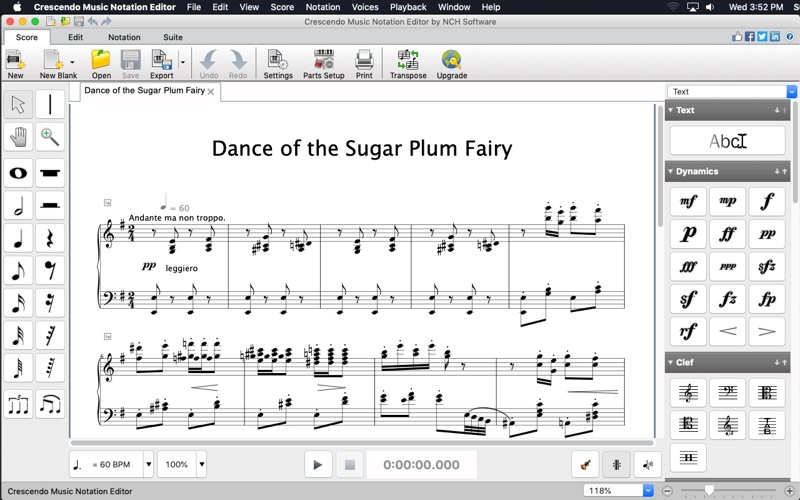Viewport: 800px width, 500px height.
Task: Expand the New Blank dropdown arrow
Action: [x=72, y=62]
